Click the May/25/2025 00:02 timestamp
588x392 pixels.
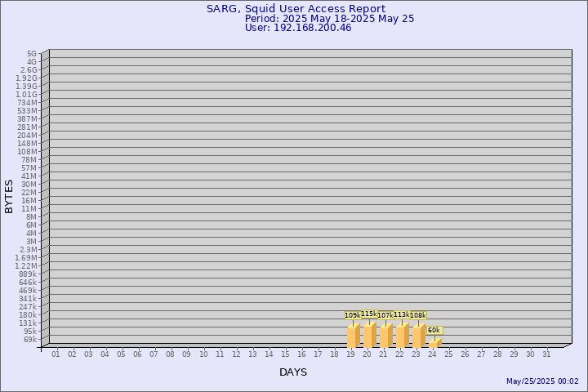point(542,381)
